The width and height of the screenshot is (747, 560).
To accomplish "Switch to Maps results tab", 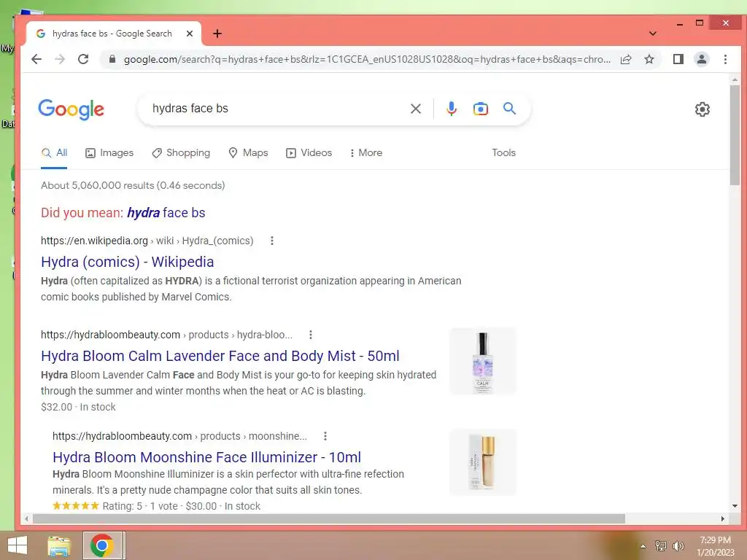I will tap(248, 153).
